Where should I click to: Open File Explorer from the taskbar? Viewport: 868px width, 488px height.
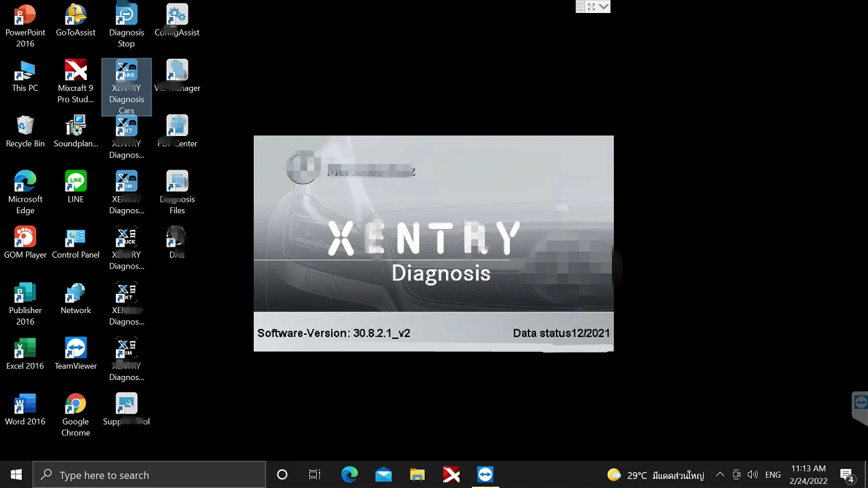[x=417, y=474]
